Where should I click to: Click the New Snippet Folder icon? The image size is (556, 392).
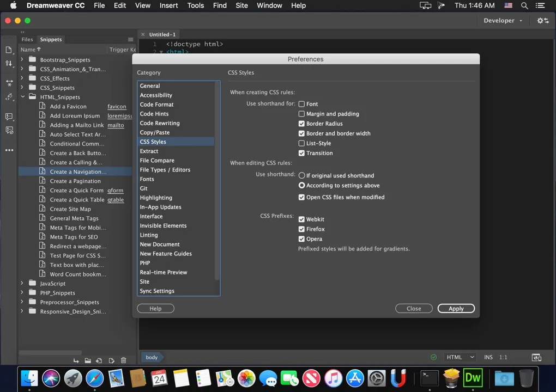click(x=88, y=360)
